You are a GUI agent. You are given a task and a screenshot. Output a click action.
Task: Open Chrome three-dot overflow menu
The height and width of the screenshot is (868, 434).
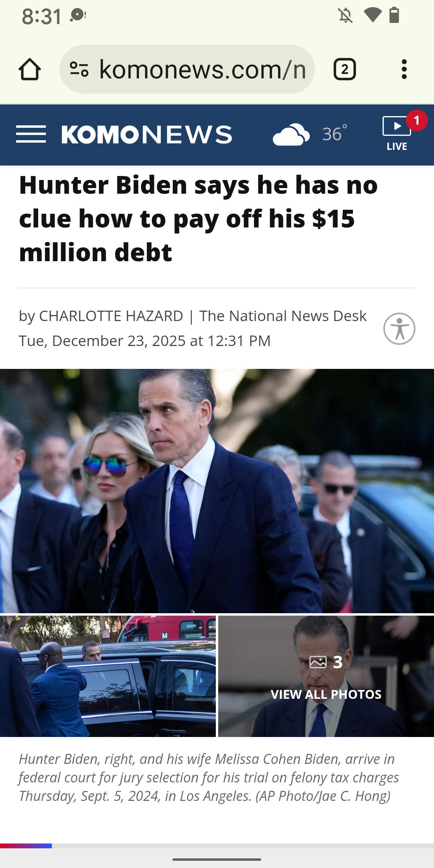(404, 69)
